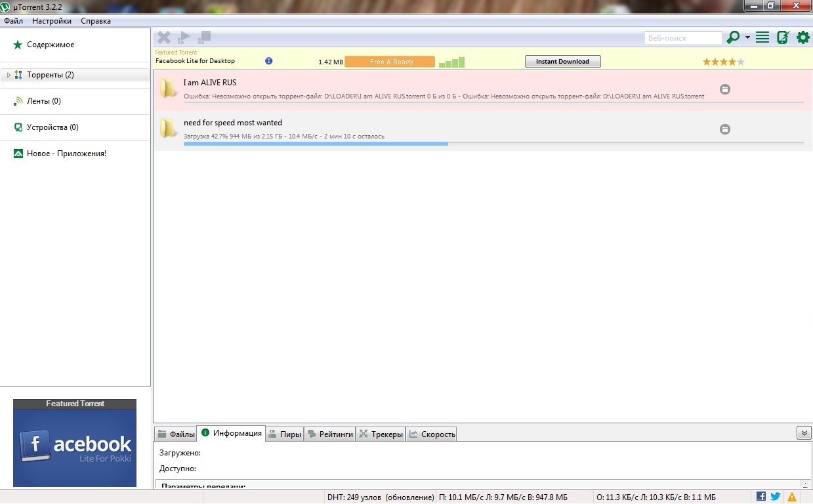813x504 pixels.
Task: Click the remove torrent X icon
Action: 164,38
